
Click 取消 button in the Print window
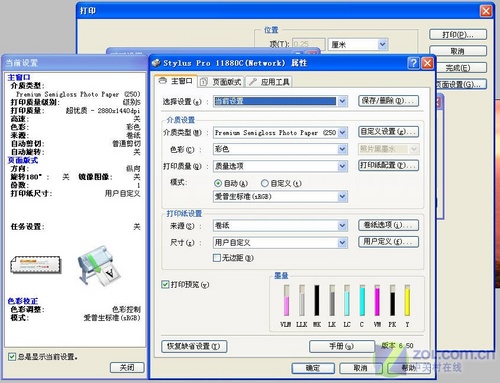[458, 51]
